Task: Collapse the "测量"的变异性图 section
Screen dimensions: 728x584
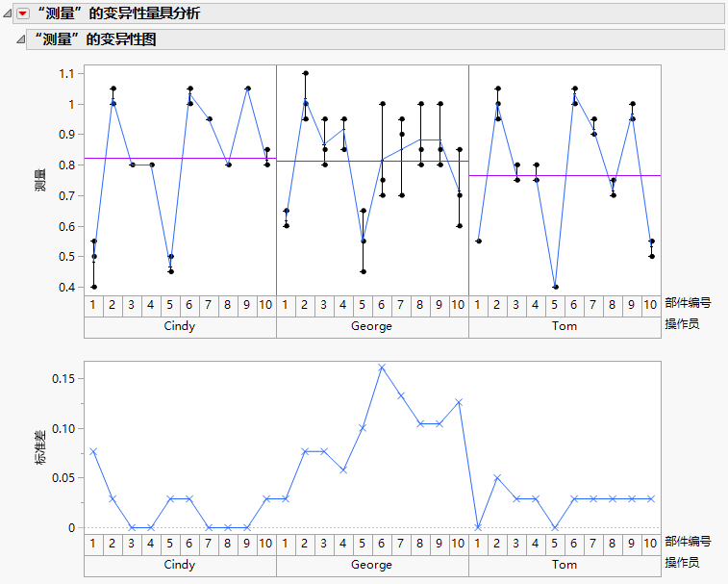Action: coord(20,39)
